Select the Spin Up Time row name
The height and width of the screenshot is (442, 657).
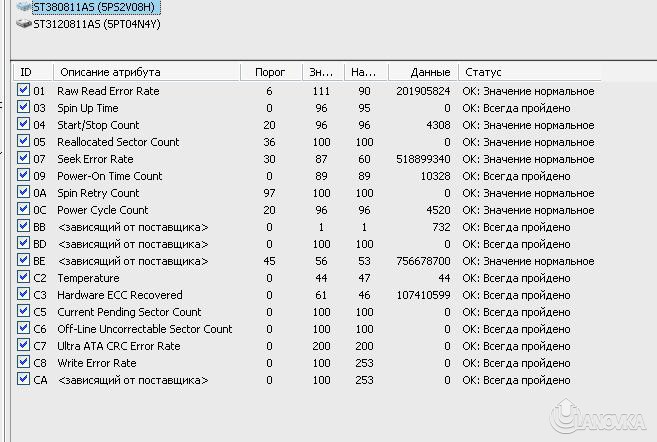click(88, 108)
